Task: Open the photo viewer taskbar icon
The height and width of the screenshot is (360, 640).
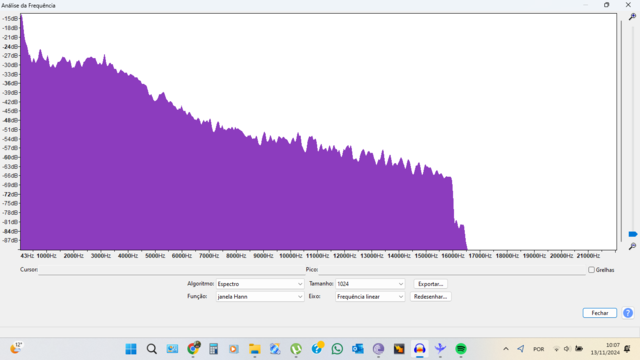Action: click(172, 349)
